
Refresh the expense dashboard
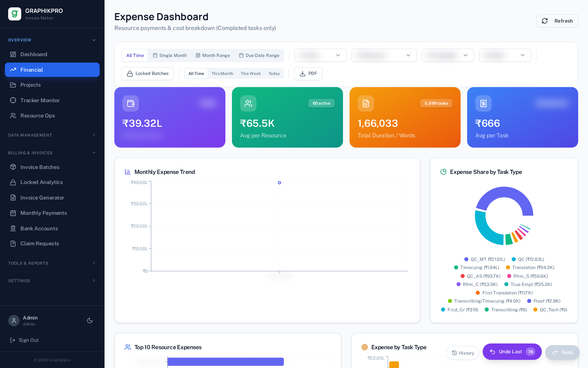coord(557,21)
